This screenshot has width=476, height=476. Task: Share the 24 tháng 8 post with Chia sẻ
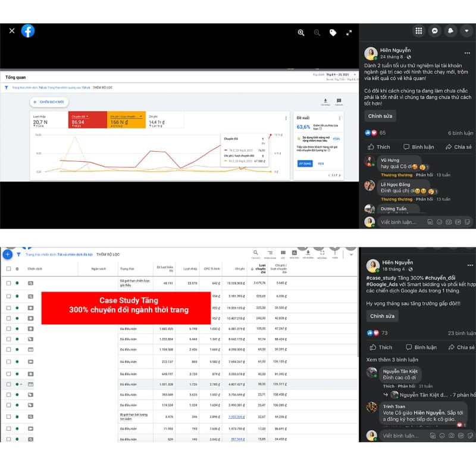(458, 147)
